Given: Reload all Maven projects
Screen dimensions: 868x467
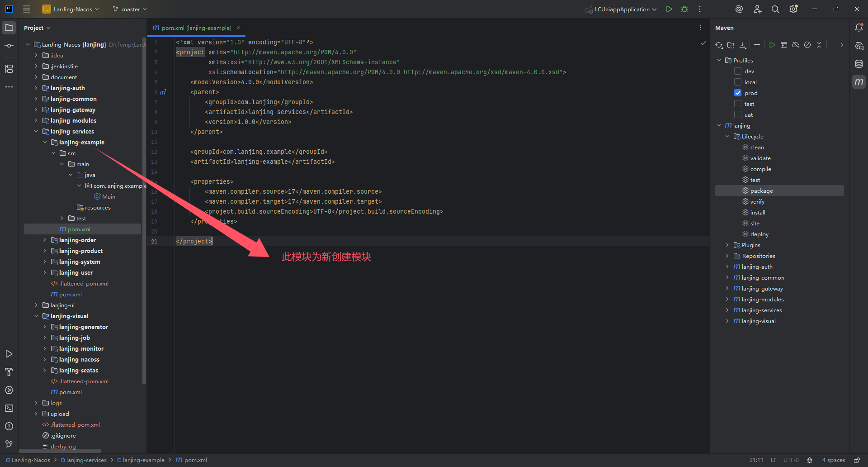Looking at the screenshot, I should 719,45.
